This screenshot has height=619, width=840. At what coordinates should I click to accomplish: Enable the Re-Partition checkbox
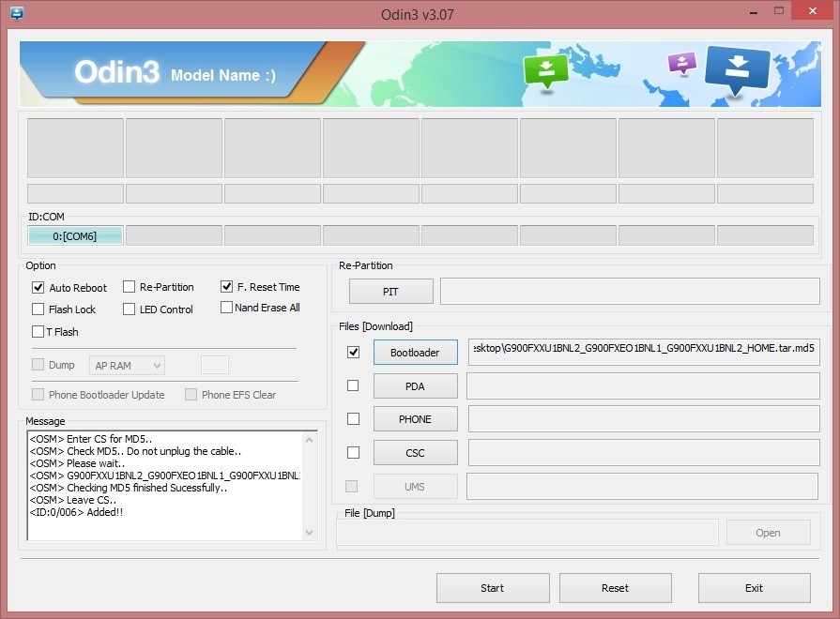point(130,287)
